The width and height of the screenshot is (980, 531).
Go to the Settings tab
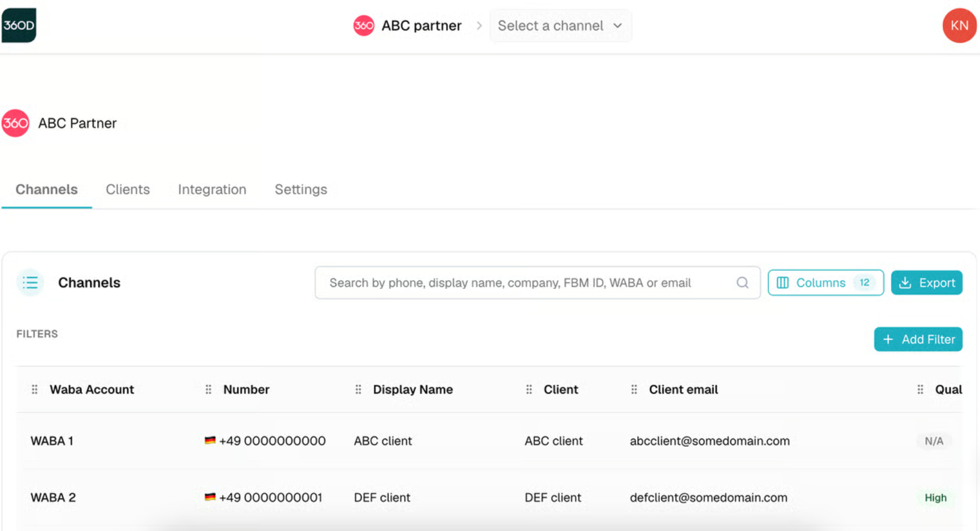[300, 189]
